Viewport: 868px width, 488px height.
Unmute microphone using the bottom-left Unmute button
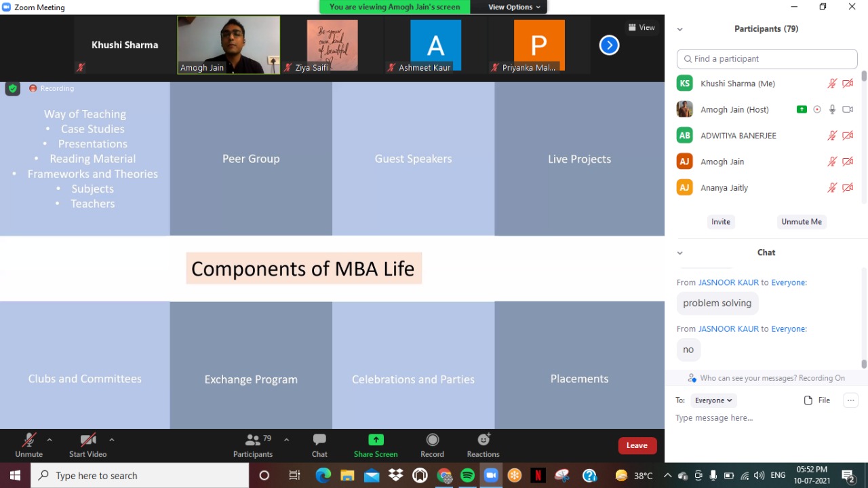(28, 445)
